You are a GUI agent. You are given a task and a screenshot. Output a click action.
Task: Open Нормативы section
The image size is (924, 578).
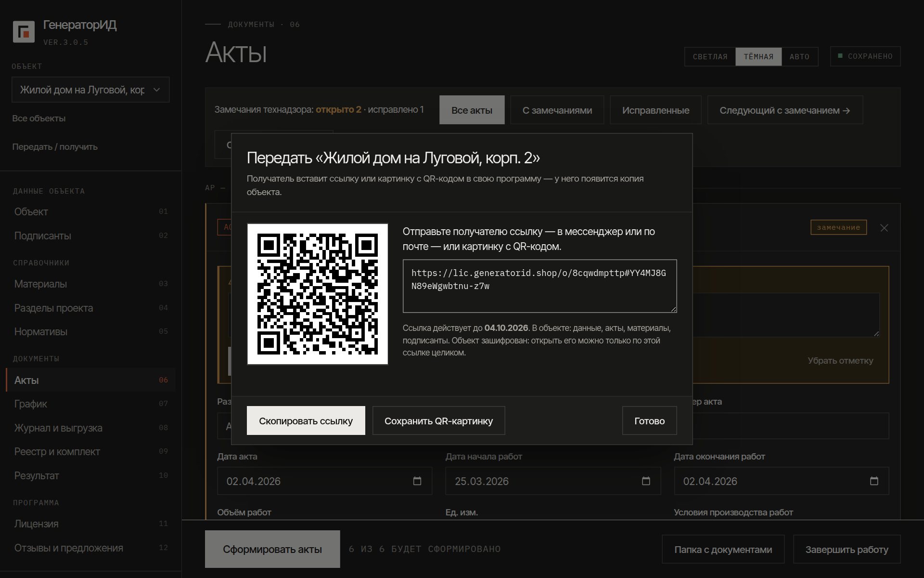click(x=90, y=331)
